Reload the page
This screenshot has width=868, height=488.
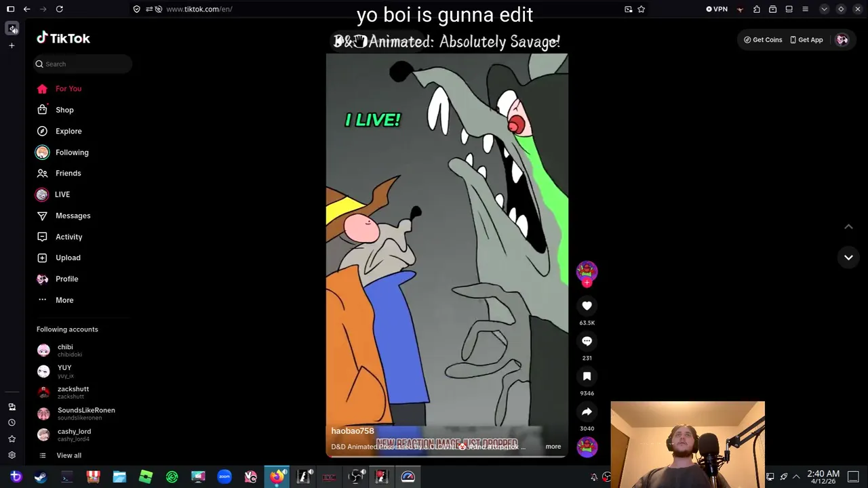[60, 9]
